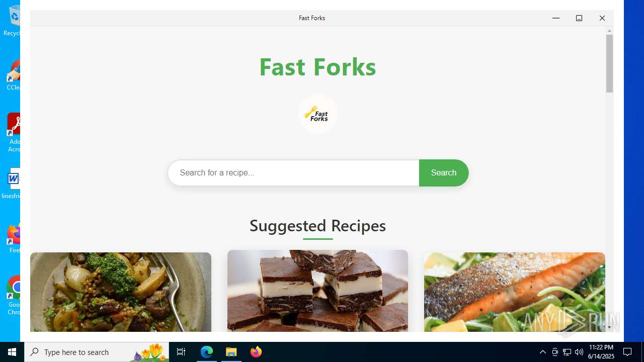The width and height of the screenshot is (644, 362).
Task: Open the Windows Start menu
Action: tap(12, 352)
